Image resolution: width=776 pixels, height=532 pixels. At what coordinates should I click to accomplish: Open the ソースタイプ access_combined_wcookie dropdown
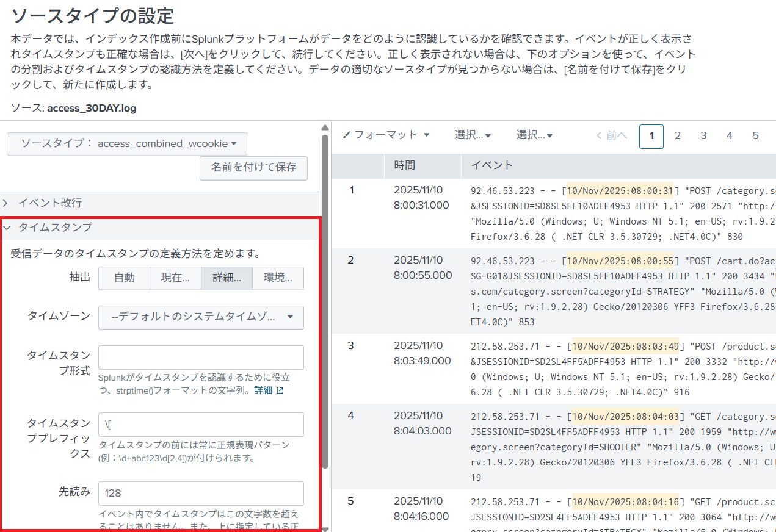coord(127,144)
